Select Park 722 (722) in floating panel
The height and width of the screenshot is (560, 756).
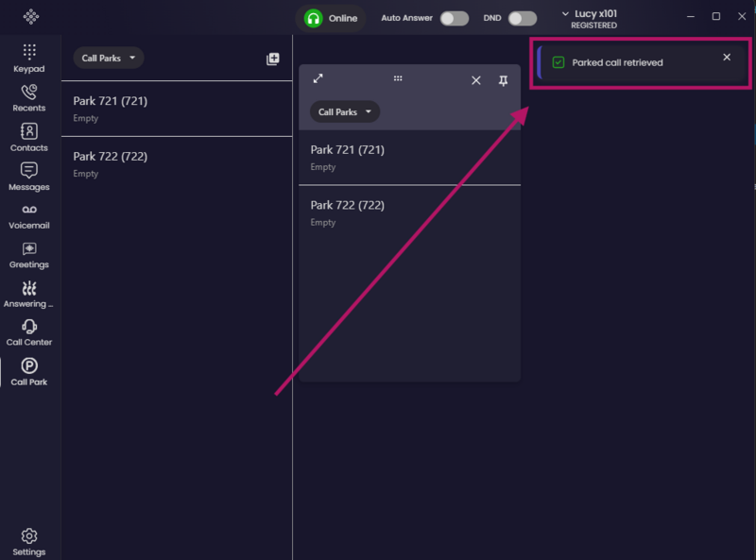pyautogui.click(x=410, y=212)
